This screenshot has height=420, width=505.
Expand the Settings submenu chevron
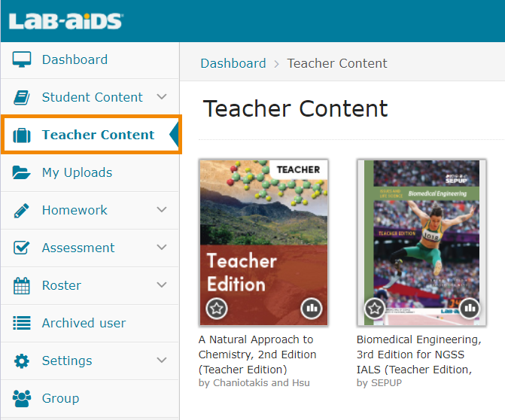click(x=162, y=361)
